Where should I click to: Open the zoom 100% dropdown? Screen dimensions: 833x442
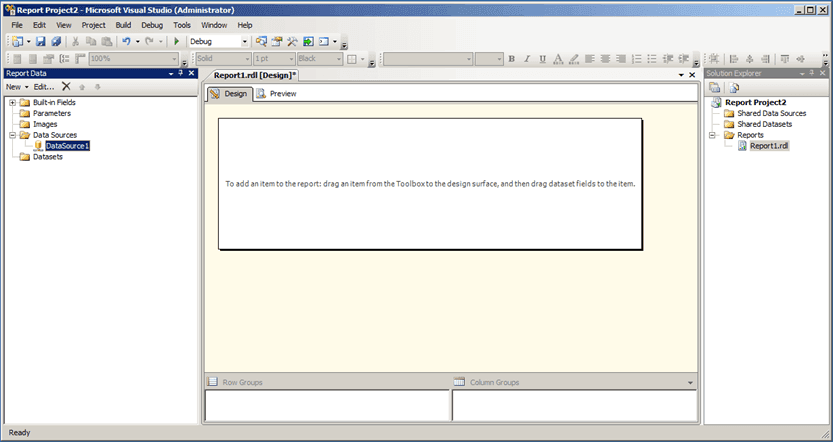(174, 59)
